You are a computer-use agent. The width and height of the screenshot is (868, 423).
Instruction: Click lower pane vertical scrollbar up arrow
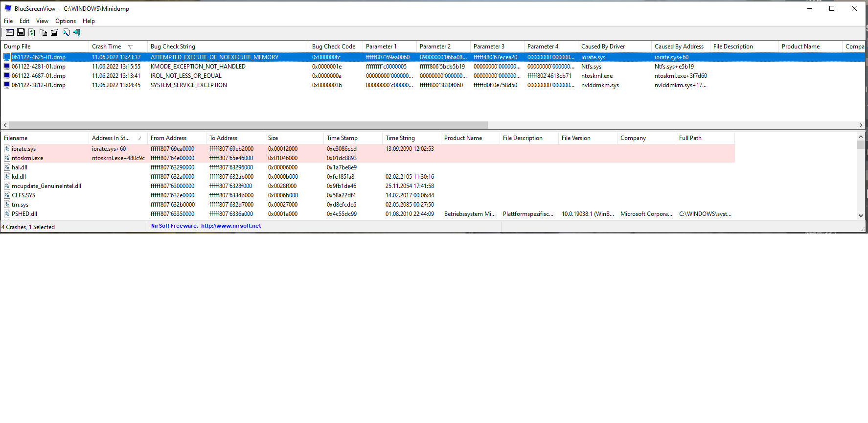[861, 137]
